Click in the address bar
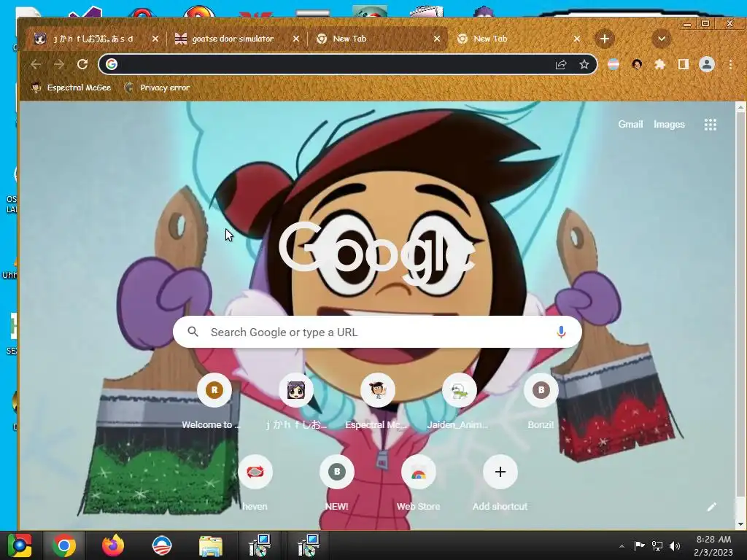The height and width of the screenshot is (560, 747). point(333,64)
